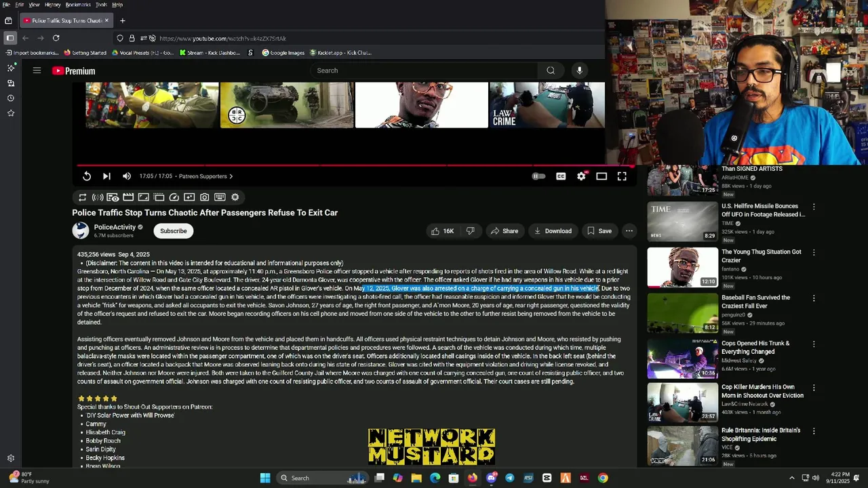868x488 pixels.
Task: Open sidebar history clock icon
Action: click(11, 98)
